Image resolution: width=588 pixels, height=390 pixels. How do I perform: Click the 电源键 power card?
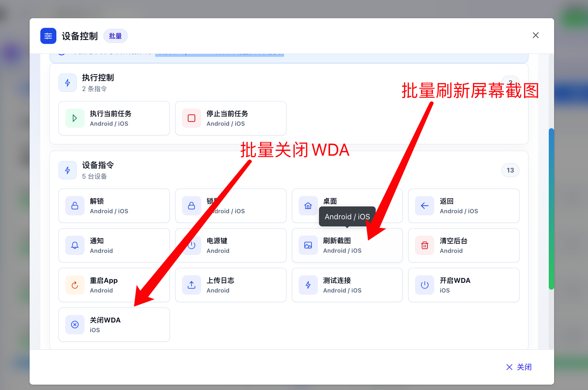[231, 245]
